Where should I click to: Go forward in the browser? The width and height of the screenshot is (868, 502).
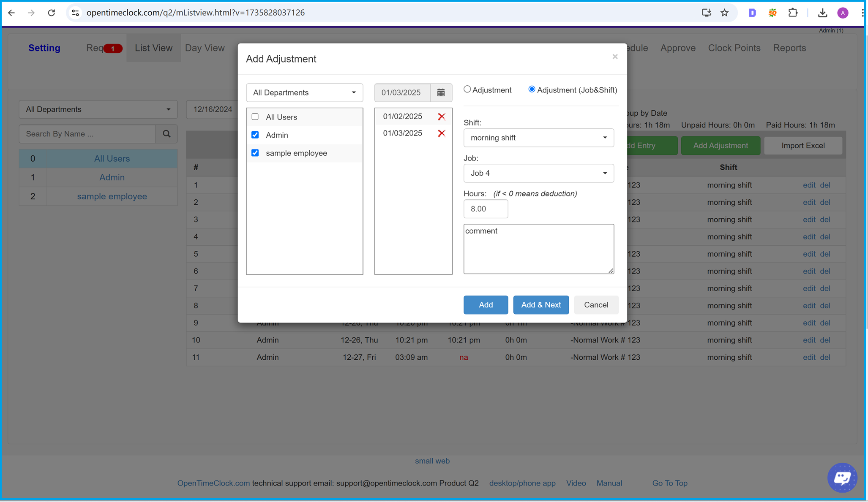(31, 13)
